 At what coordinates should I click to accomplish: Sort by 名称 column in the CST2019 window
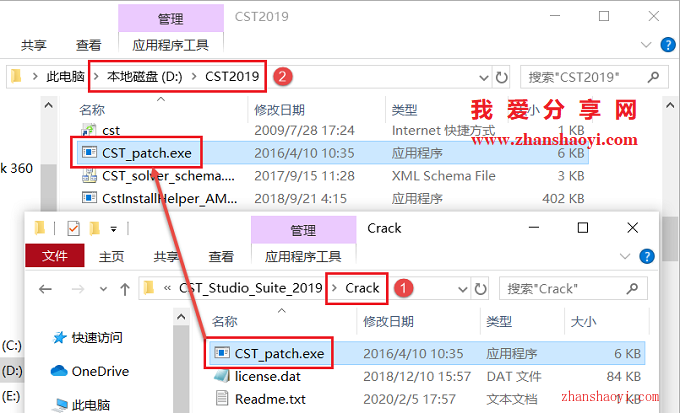pyautogui.click(x=92, y=110)
